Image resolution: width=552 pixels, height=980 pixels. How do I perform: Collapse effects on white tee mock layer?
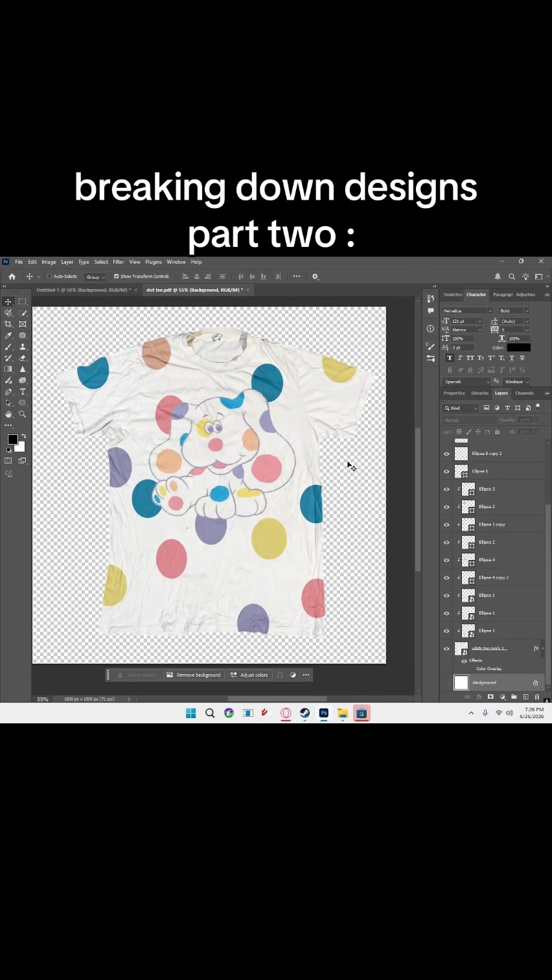tap(542, 648)
